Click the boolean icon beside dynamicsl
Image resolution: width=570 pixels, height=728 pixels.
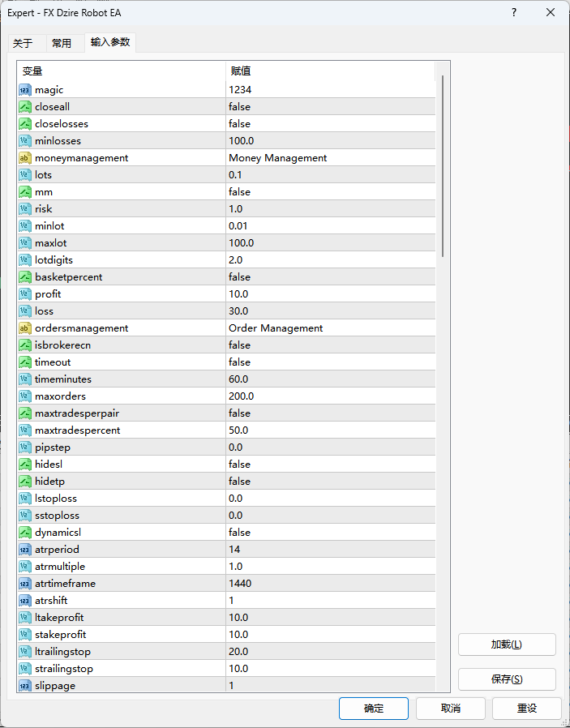[x=24, y=533]
